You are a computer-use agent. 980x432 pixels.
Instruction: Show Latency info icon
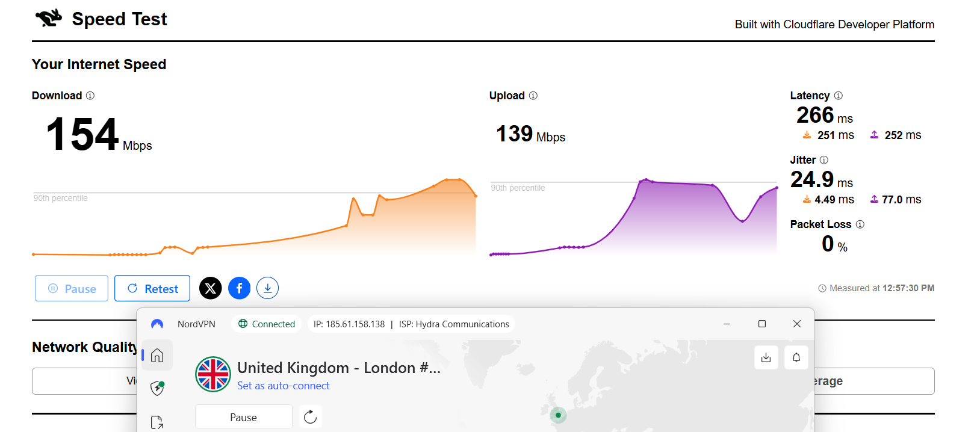(839, 96)
